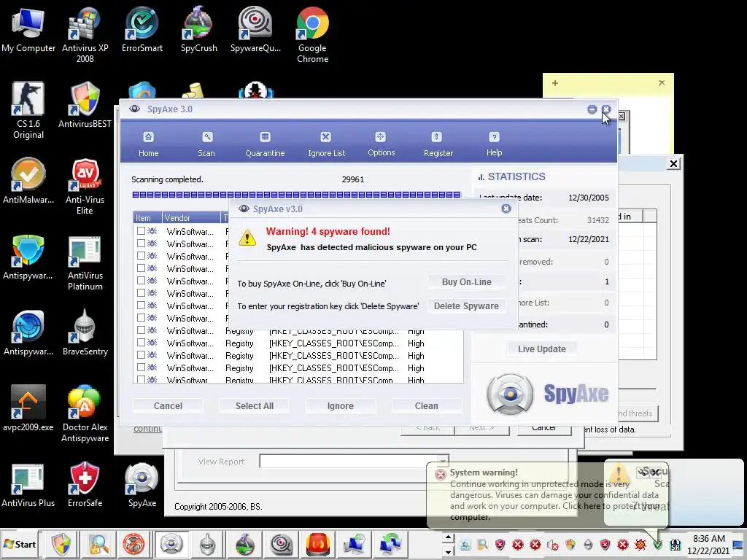Select the Doctor Alex Antispyware desktop icon

click(x=85, y=414)
